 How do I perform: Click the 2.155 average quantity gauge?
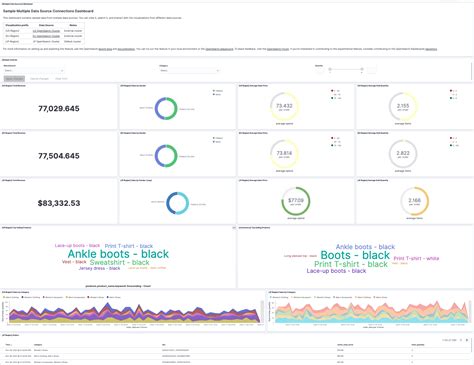(403, 107)
